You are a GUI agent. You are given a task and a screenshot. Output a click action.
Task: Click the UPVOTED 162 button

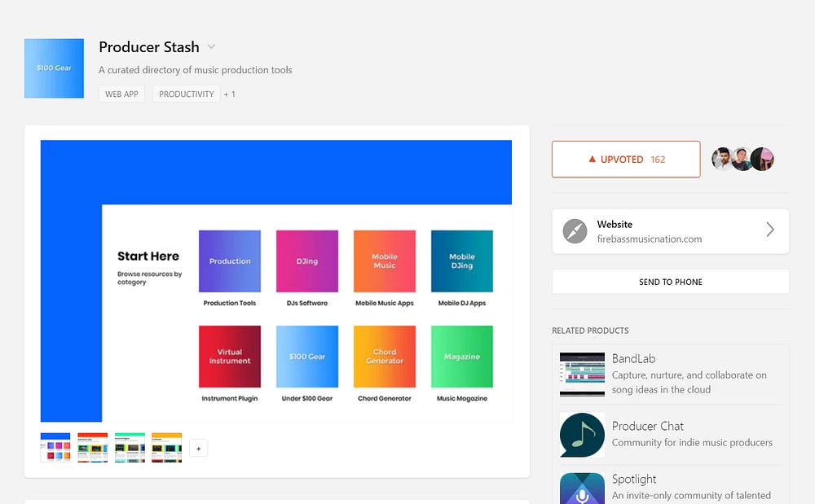626,160
